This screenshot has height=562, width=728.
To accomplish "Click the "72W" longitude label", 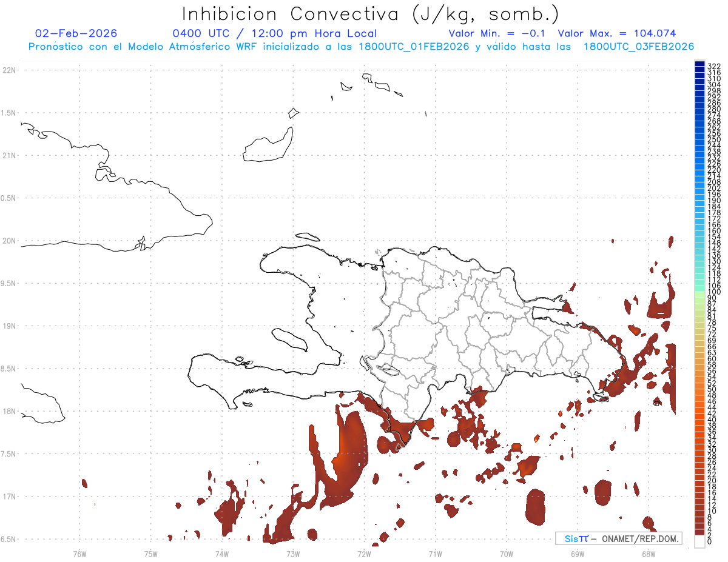I will pyautogui.click(x=364, y=554).
